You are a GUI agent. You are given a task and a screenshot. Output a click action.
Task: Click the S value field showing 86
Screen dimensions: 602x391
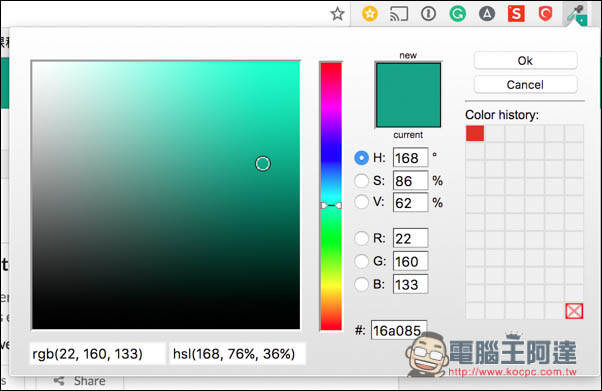(410, 181)
